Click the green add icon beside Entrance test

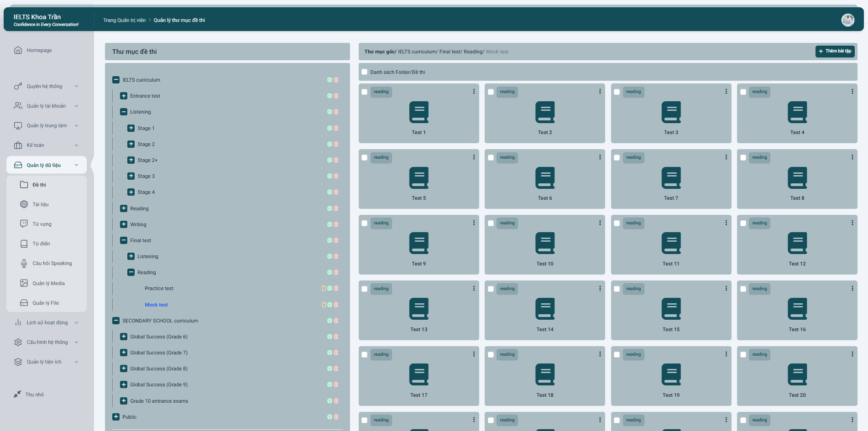point(329,96)
